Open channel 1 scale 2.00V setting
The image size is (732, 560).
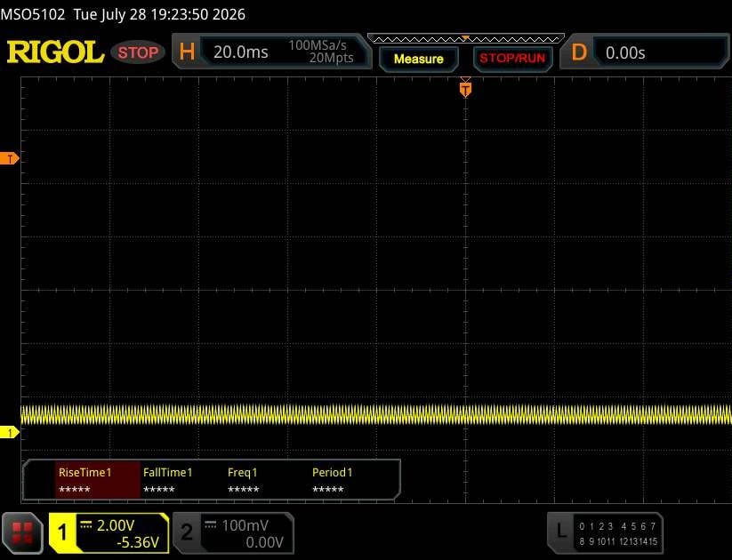coord(116,525)
